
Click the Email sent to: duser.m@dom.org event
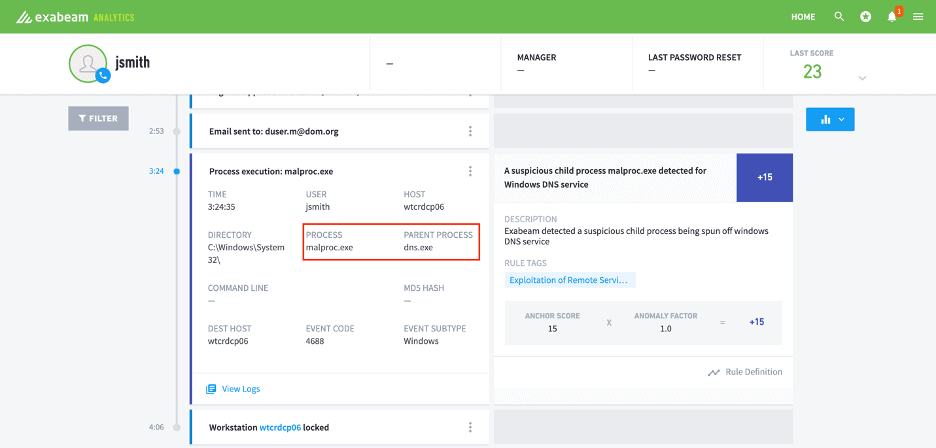coord(274,131)
